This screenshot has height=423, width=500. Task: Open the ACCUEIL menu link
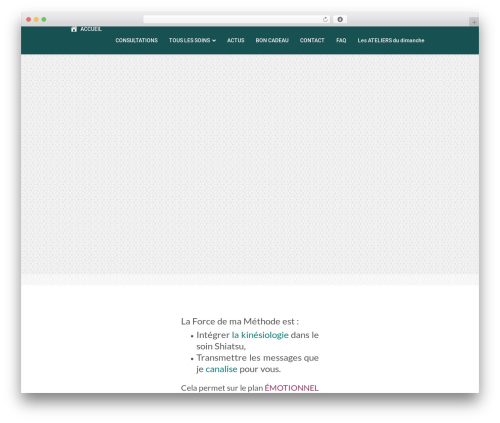point(91,29)
